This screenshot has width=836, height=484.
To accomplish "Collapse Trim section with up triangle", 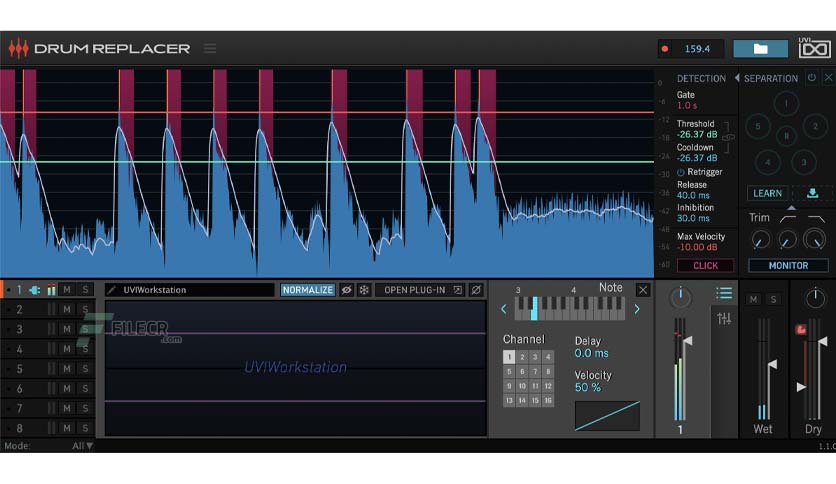I will [x=792, y=207].
